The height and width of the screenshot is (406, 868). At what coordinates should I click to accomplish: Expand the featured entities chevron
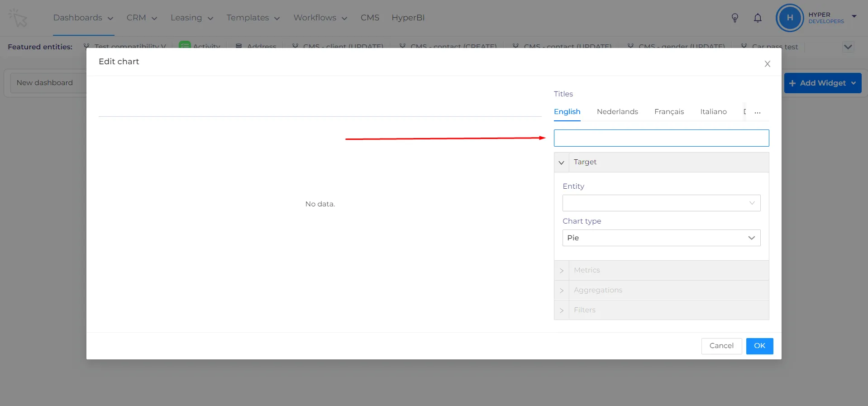848,47
